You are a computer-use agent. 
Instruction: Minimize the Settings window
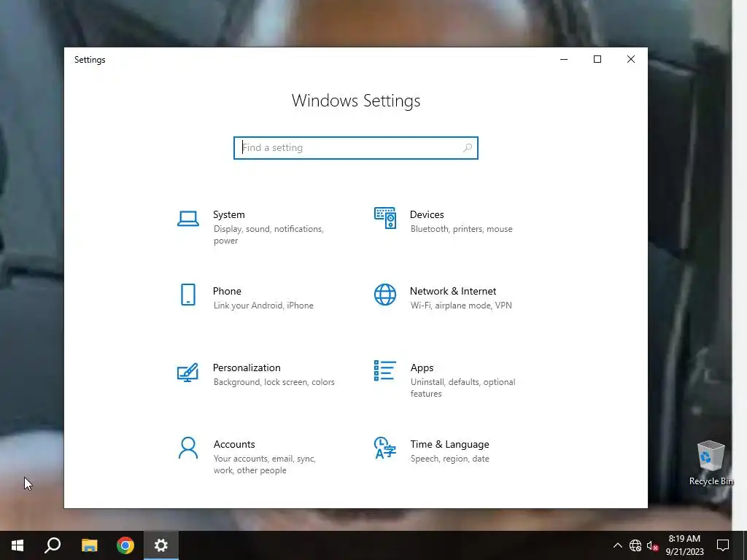[564, 60]
